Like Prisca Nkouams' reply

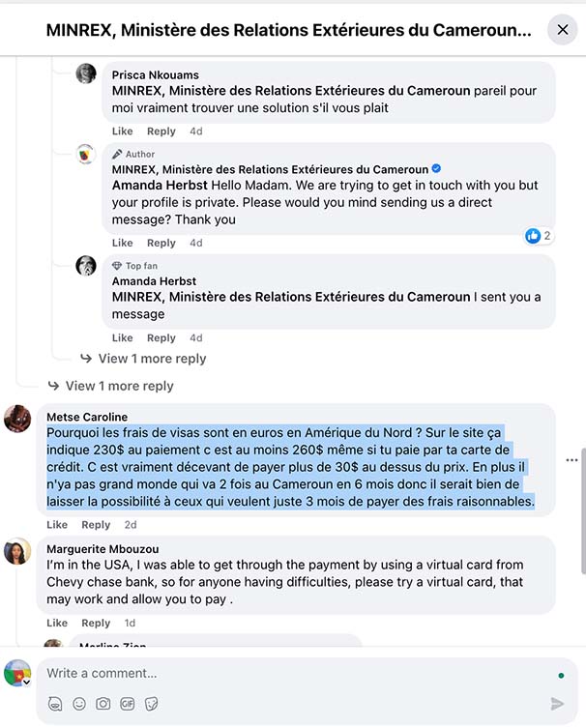pyautogui.click(x=123, y=131)
